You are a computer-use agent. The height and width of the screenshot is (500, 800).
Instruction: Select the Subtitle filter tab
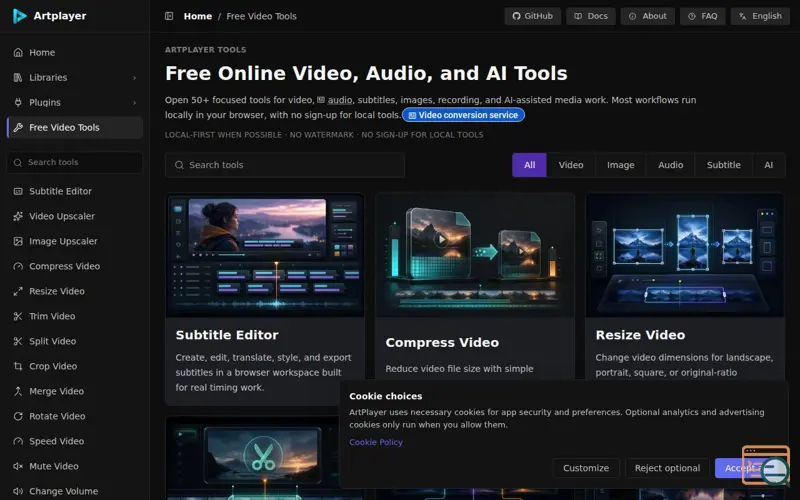click(x=723, y=165)
